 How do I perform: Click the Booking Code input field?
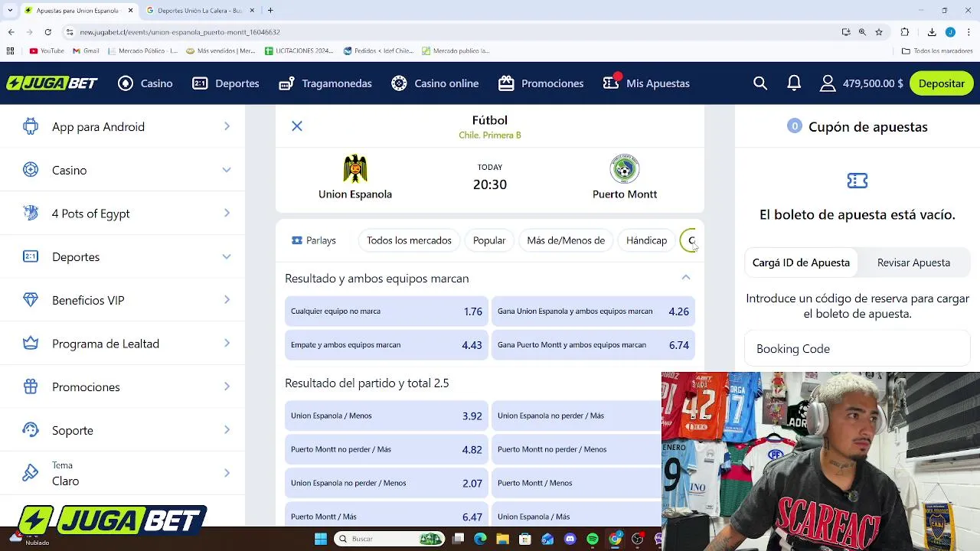coord(857,349)
